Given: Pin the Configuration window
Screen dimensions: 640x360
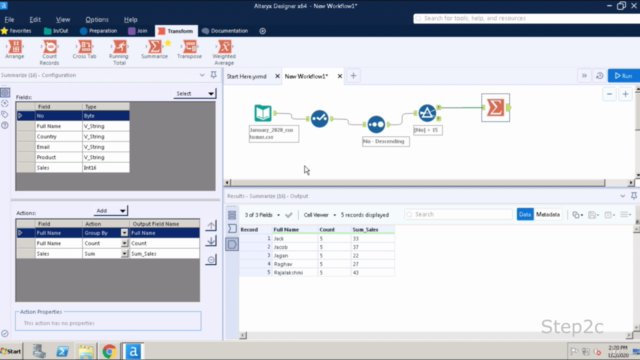Looking at the screenshot, I should (213, 75).
